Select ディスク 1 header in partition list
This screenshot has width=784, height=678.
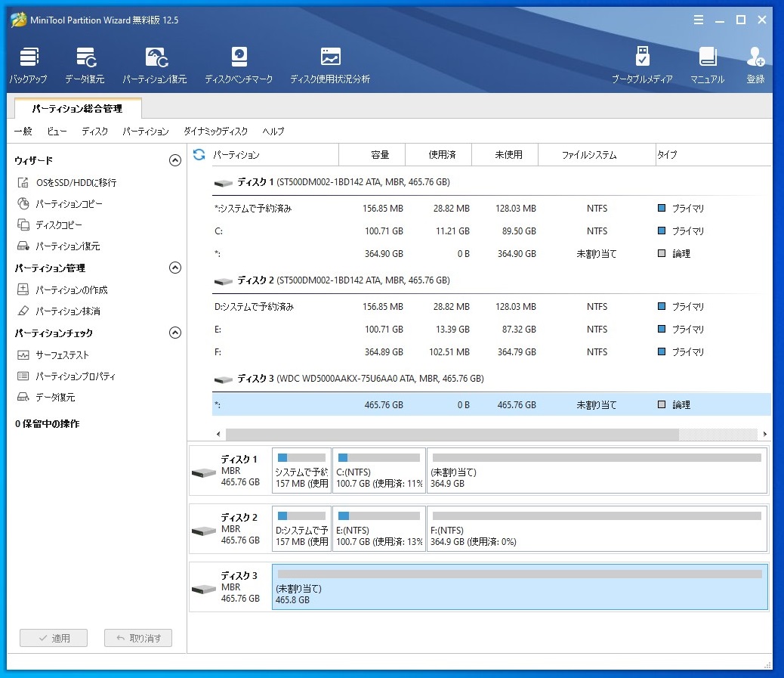click(332, 182)
